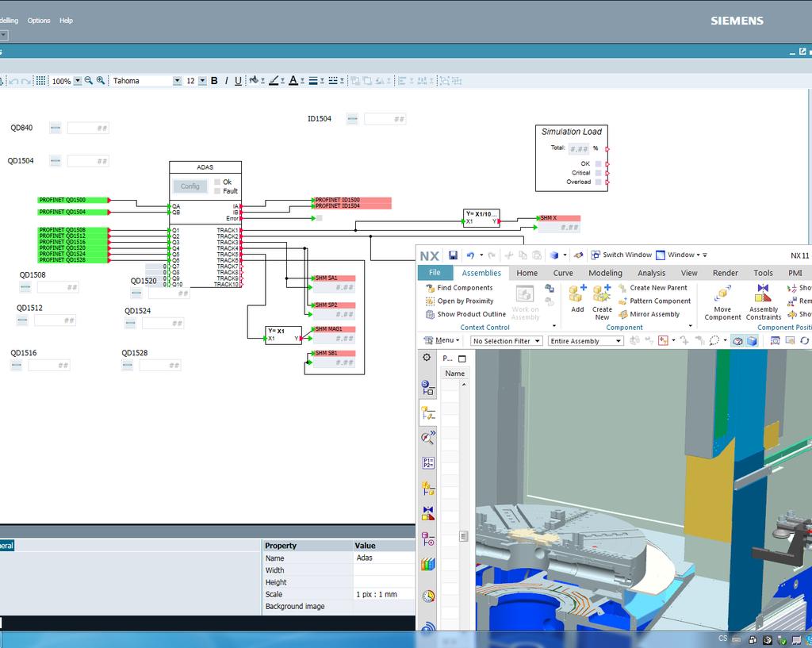
Task: Open the No Selection Filter dropdown
Action: click(x=507, y=341)
